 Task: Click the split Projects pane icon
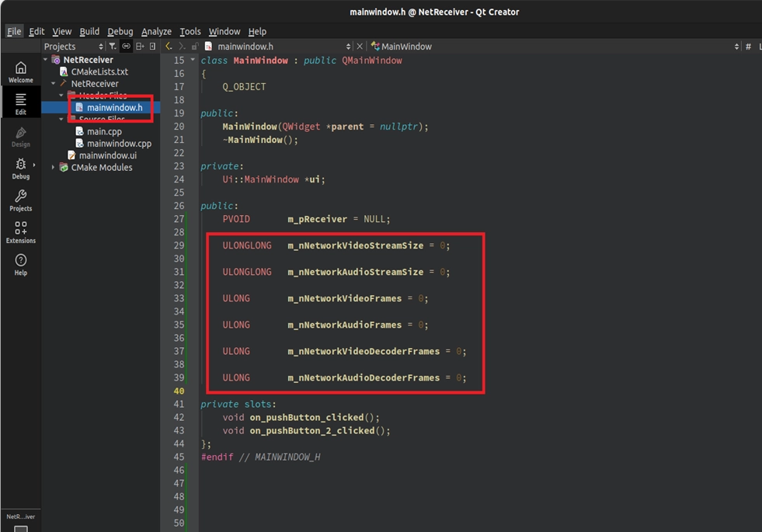point(140,46)
